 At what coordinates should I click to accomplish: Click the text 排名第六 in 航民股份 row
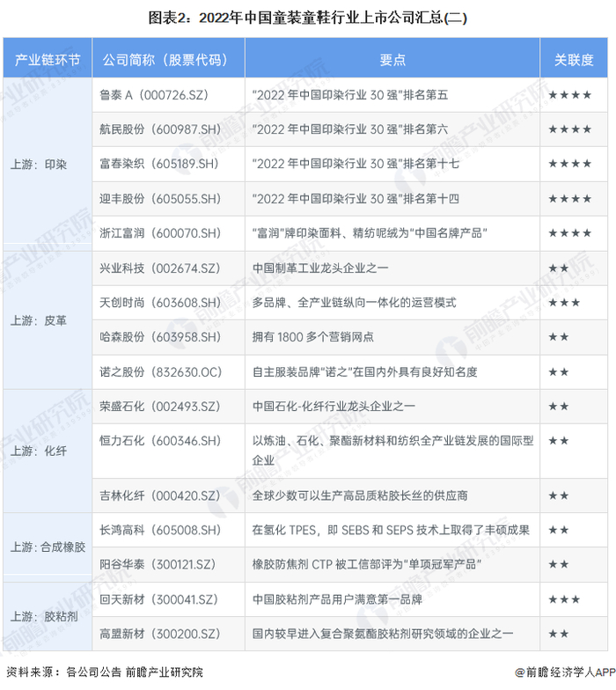(426, 129)
